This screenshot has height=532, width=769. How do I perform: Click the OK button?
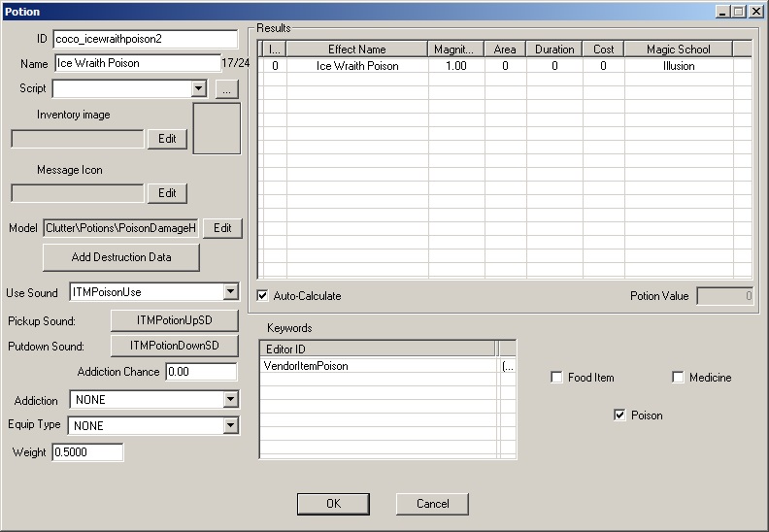click(333, 504)
